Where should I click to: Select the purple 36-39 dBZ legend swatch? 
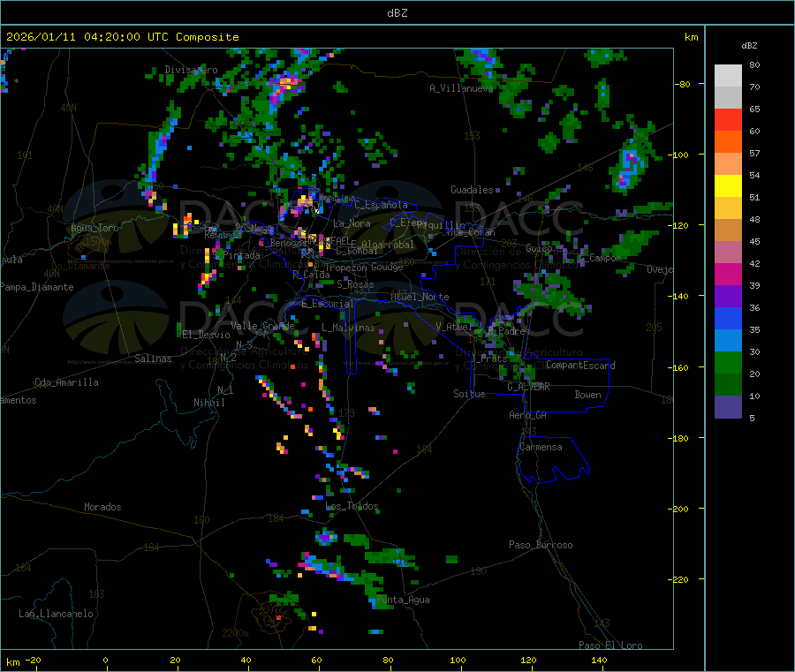[728, 297]
